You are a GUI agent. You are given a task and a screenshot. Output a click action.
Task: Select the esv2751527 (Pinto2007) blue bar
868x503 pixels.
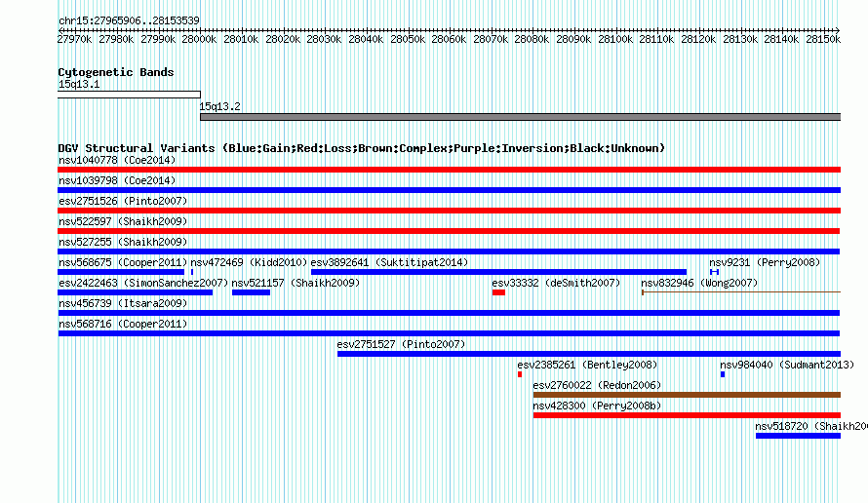[x=589, y=354]
